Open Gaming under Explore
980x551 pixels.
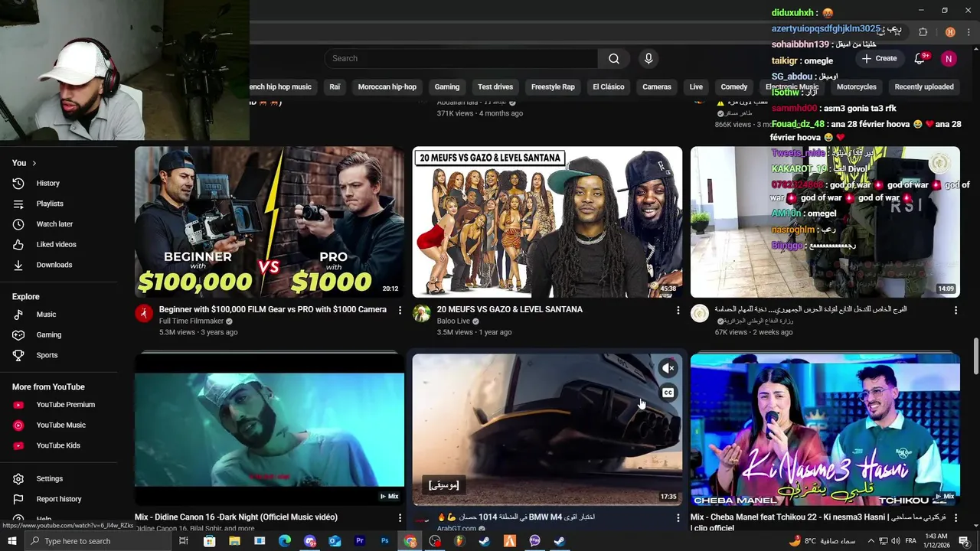48,334
